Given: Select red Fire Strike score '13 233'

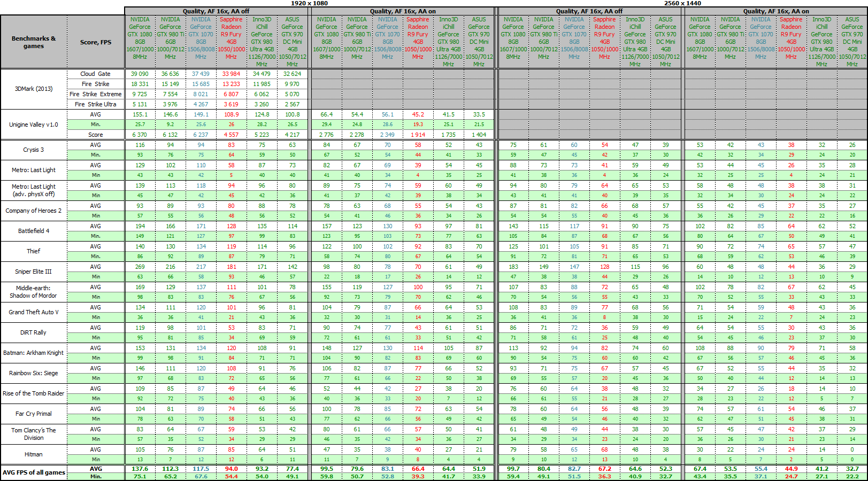Looking at the screenshot, I should tap(232, 84).
